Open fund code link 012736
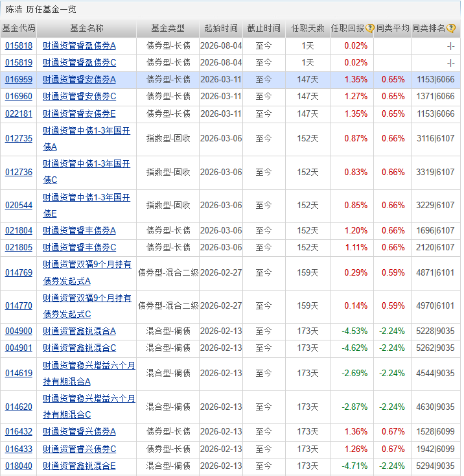Viewport: 464px width, 476px height. tap(19, 172)
